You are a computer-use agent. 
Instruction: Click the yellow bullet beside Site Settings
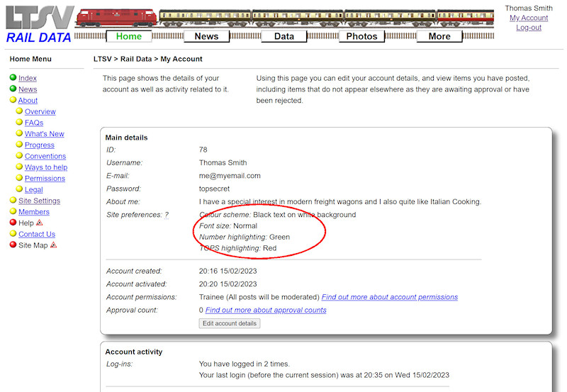[x=13, y=201]
